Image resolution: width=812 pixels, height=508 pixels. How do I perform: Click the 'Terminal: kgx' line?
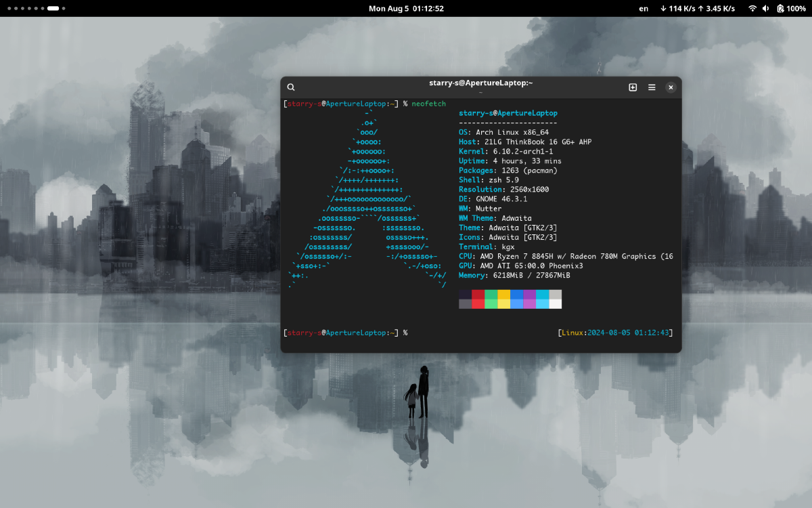[487, 247]
